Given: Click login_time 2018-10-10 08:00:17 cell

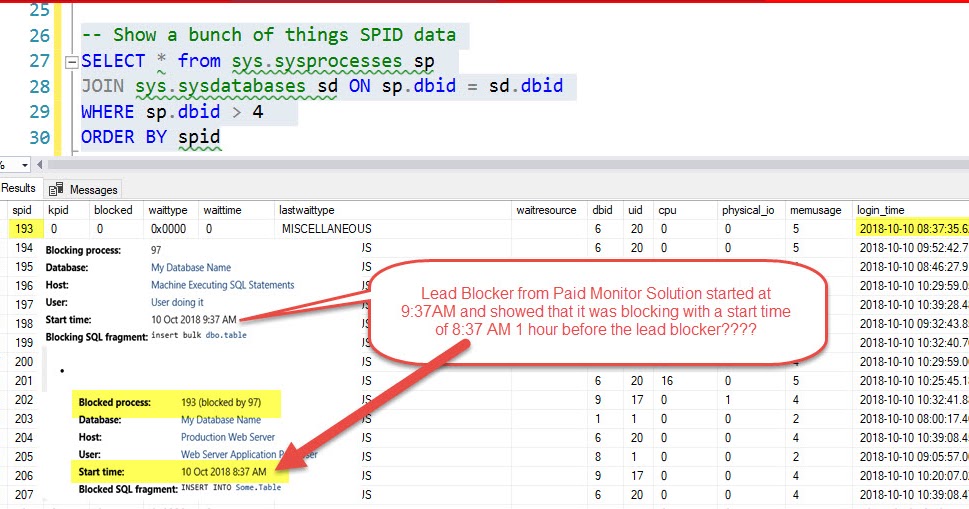Looking at the screenshot, I should [914, 419].
